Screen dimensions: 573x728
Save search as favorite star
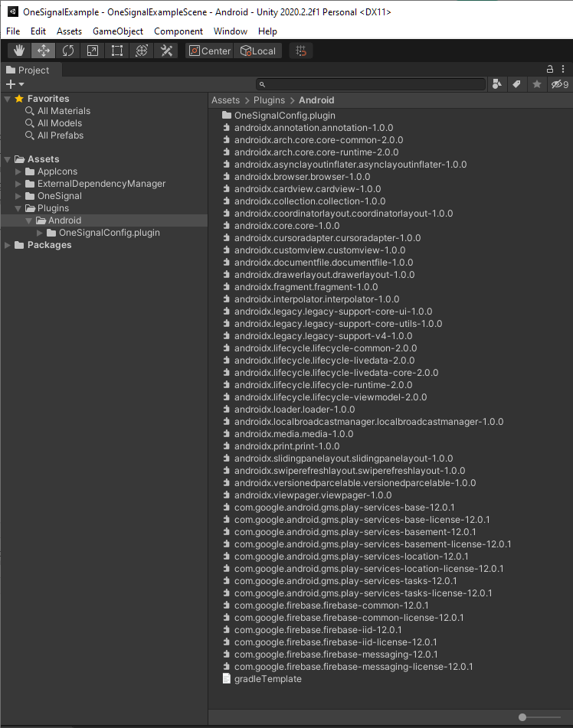(x=537, y=84)
